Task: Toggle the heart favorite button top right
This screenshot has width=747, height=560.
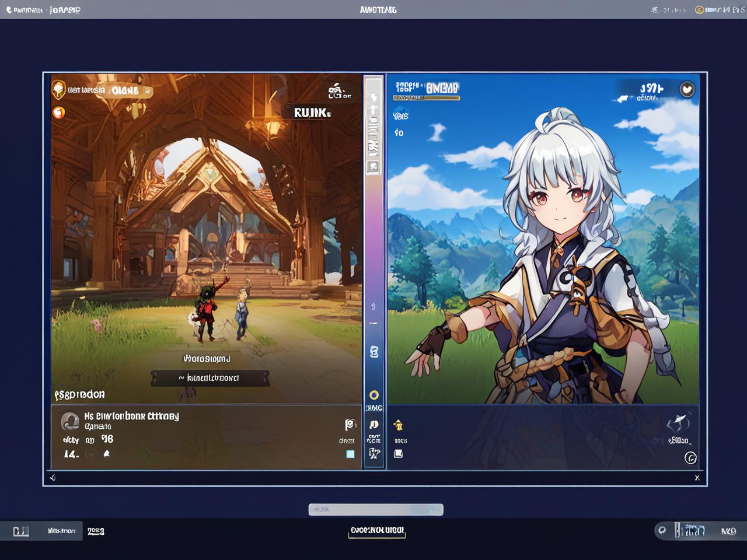Action: tap(687, 90)
